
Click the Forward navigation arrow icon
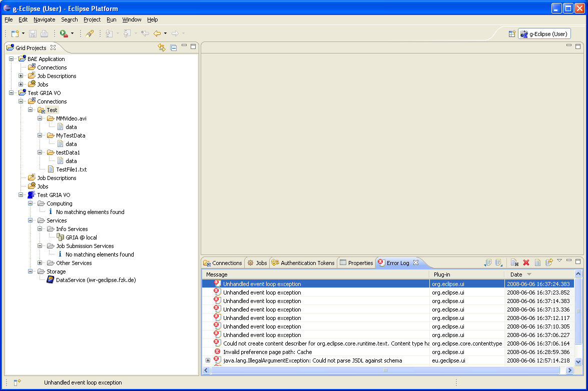pos(175,33)
